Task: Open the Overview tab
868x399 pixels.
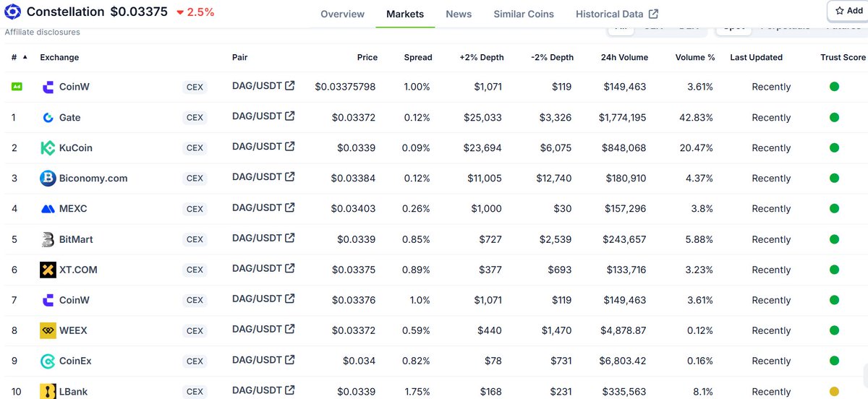Action: [x=343, y=14]
